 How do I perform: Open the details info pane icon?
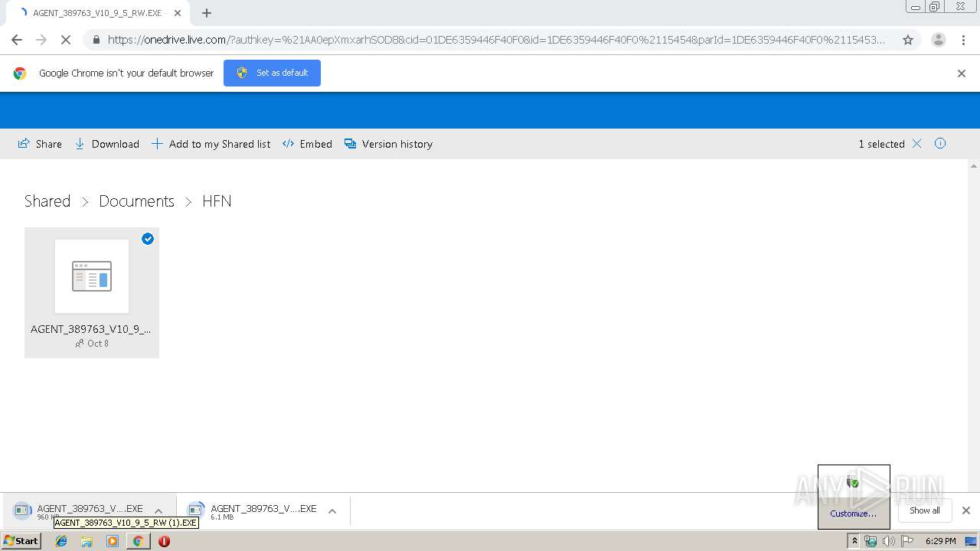point(940,143)
